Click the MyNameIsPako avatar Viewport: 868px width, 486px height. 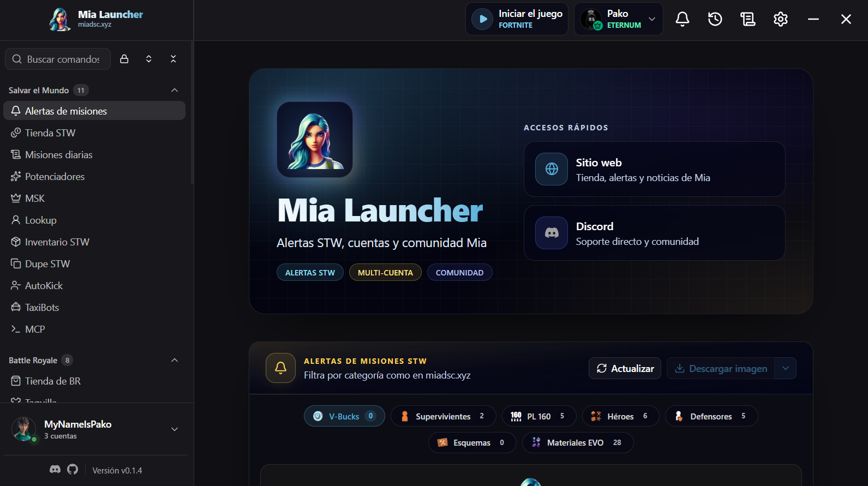(x=24, y=429)
